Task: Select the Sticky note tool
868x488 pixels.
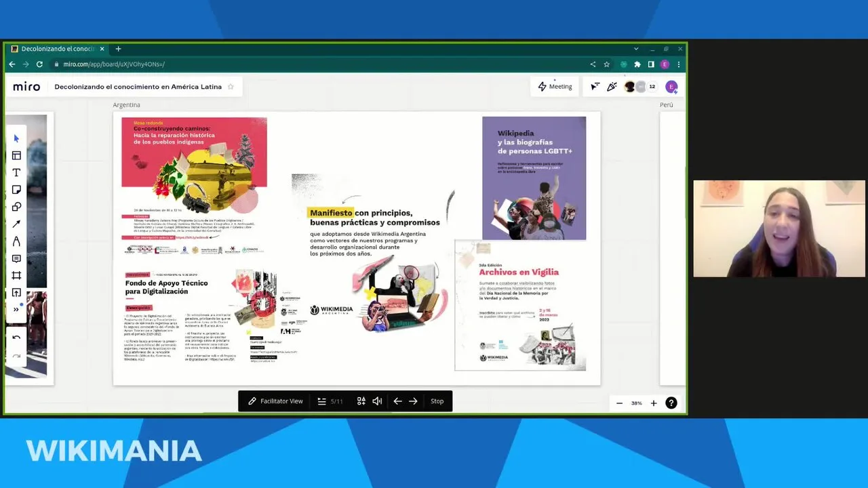Action: point(16,190)
